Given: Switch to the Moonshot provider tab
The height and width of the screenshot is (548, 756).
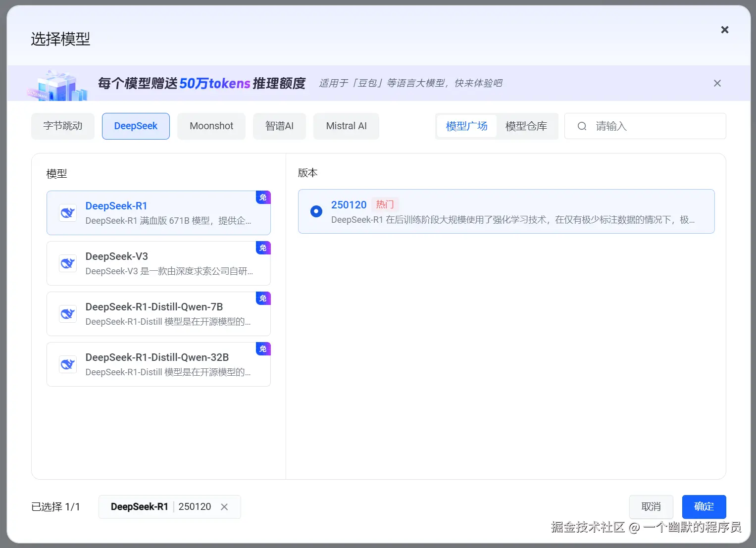Looking at the screenshot, I should tap(211, 126).
